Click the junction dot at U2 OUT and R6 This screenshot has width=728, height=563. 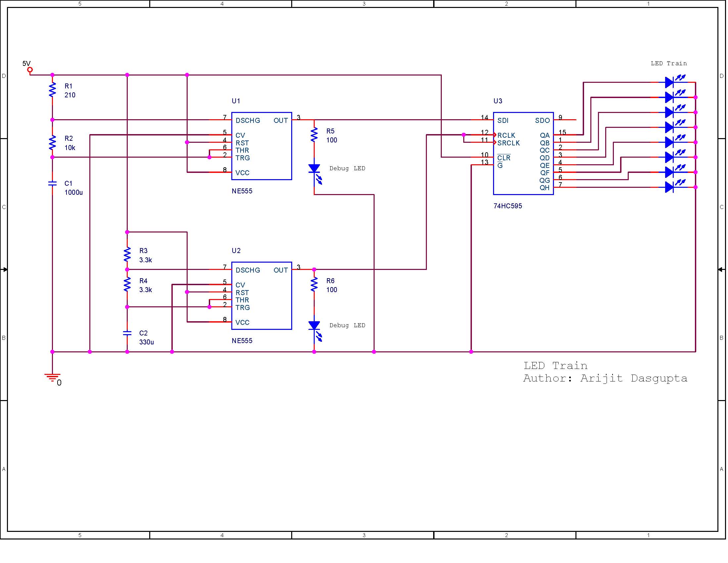(315, 270)
